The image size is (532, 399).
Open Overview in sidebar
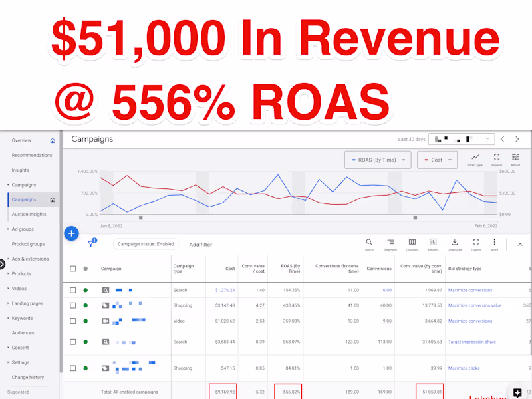(x=21, y=140)
